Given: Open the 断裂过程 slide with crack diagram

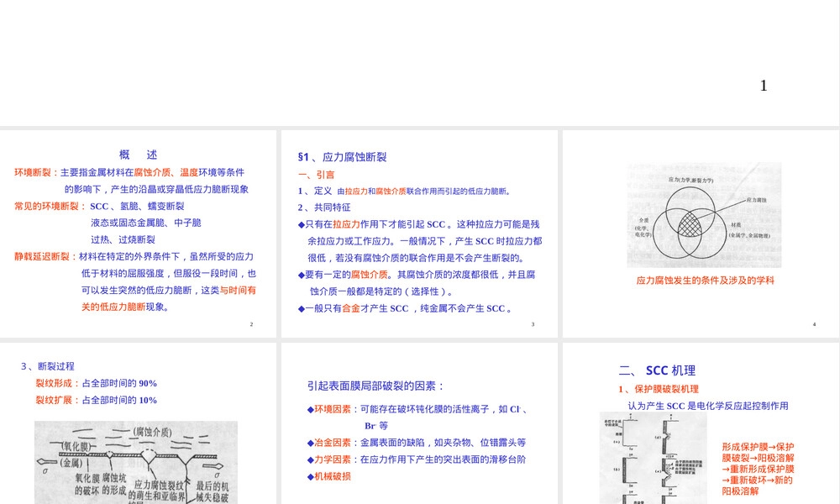Looking at the screenshot, I should (x=139, y=423).
